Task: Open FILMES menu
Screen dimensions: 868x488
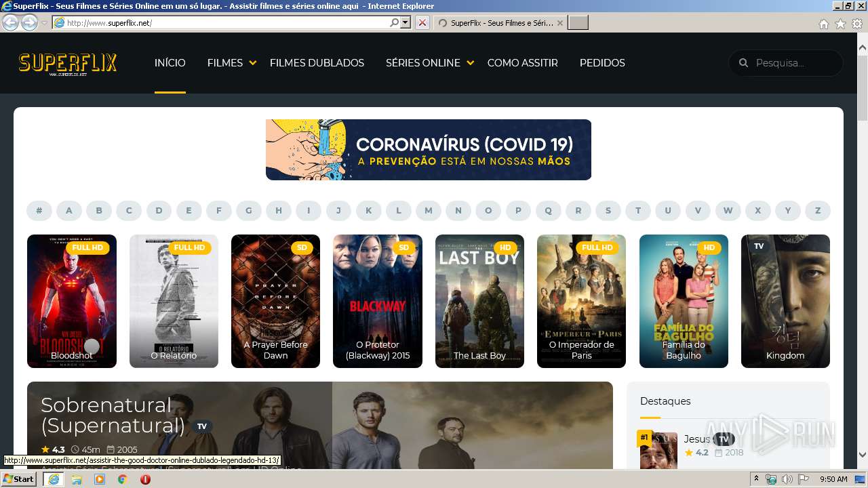Action: point(225,63)
